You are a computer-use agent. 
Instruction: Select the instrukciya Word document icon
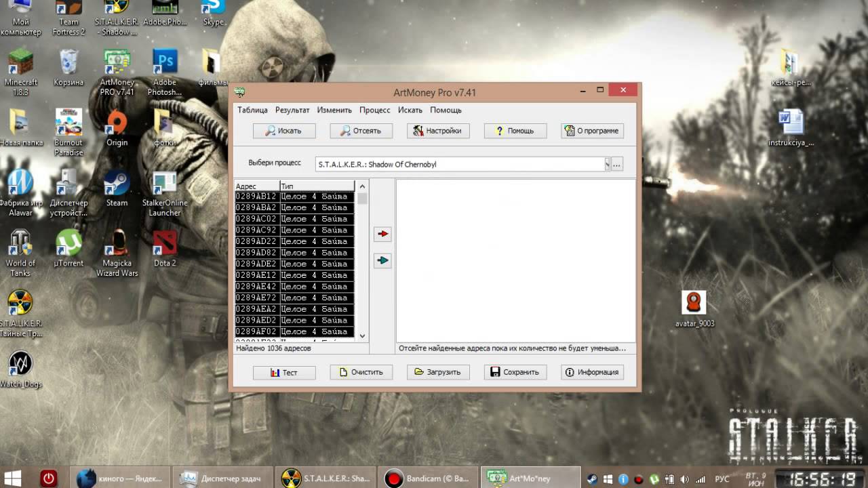[791, 128]
